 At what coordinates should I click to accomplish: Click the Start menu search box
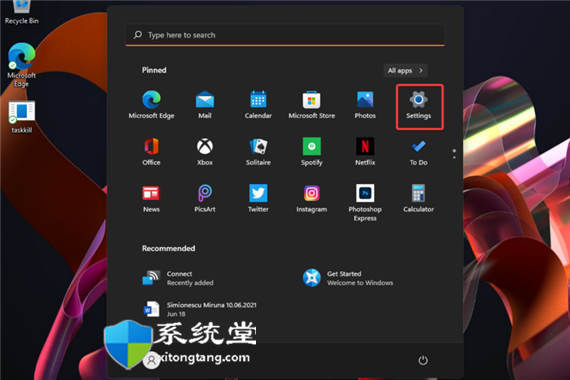pyautogui.click(x=285, y=35)
